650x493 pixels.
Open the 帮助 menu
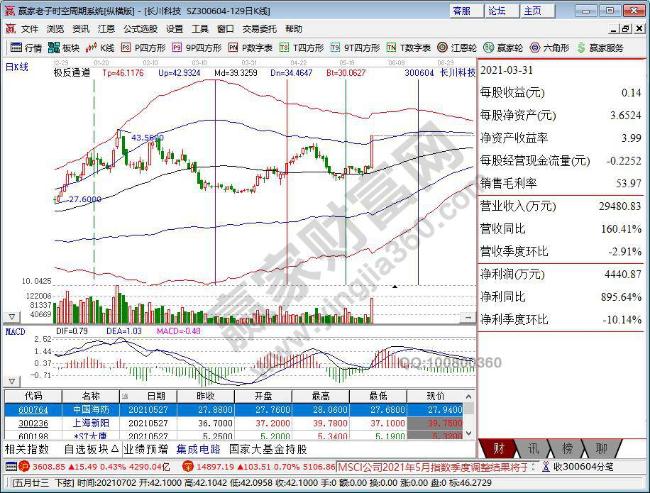[x=293, y=29]
